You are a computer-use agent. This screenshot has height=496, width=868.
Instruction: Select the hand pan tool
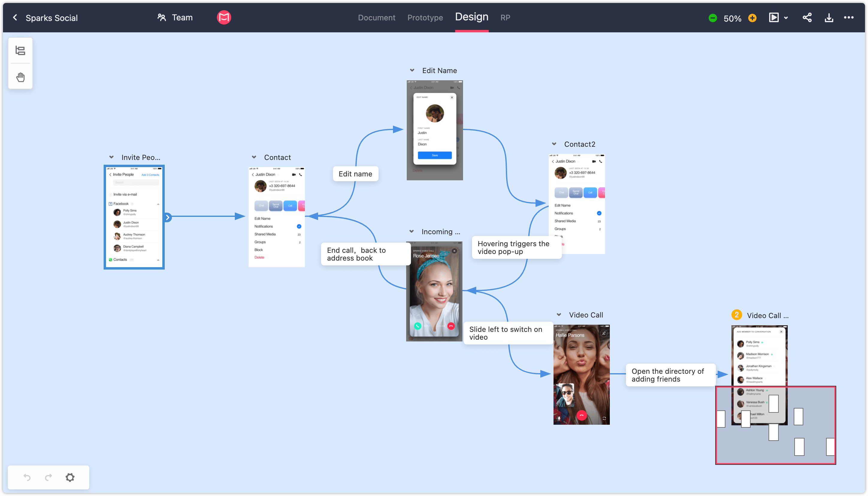[20, 77]
